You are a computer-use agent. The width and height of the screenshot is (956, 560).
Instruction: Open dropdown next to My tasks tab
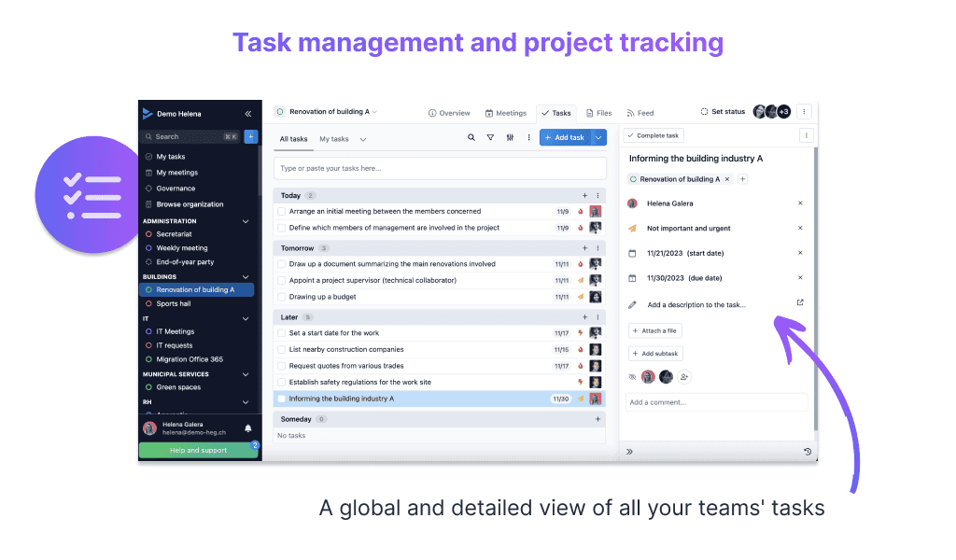click(363, 140)
